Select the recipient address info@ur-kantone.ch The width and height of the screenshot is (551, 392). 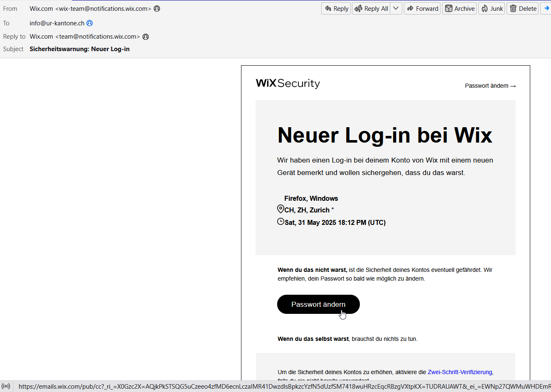[x=57, y=23]
